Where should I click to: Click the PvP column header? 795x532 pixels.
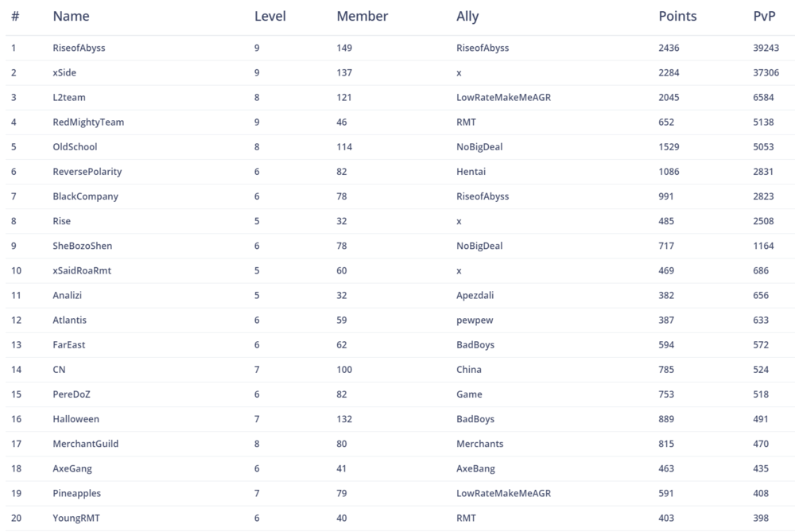pyautogui.click(x=764, y=16)
